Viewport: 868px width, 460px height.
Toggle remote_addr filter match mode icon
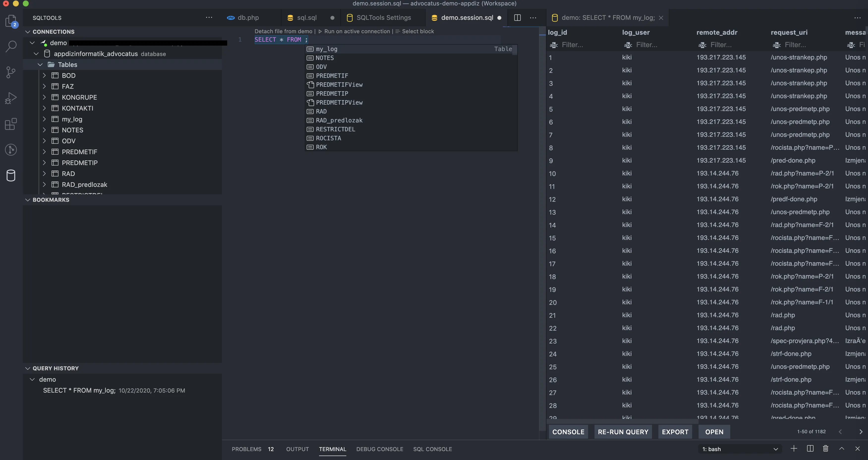tap(702, 45)
